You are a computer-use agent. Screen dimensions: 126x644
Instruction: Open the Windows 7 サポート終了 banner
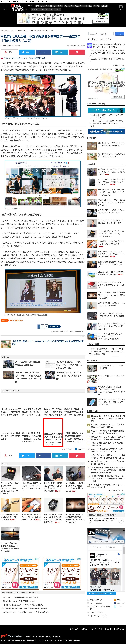106,131
